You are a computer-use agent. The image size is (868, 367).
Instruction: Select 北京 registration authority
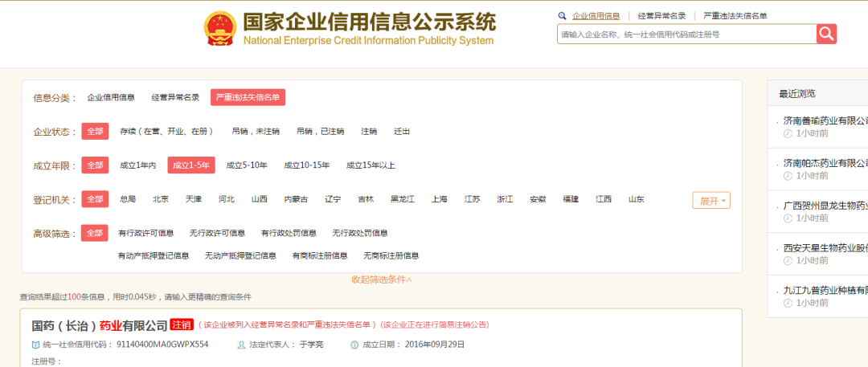pos(161,199)
